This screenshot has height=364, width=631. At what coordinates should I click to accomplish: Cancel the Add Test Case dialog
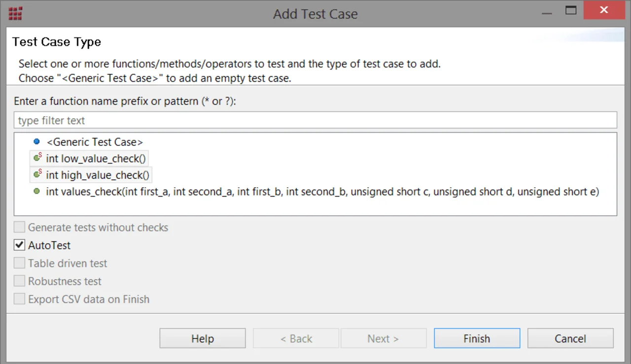pos(570,338)
